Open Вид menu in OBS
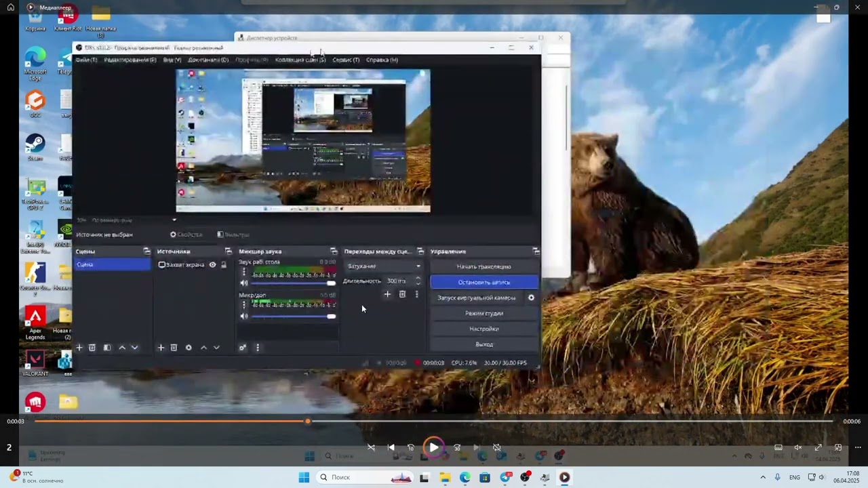This screenshot has height=488, width=868. pos(172,60)
